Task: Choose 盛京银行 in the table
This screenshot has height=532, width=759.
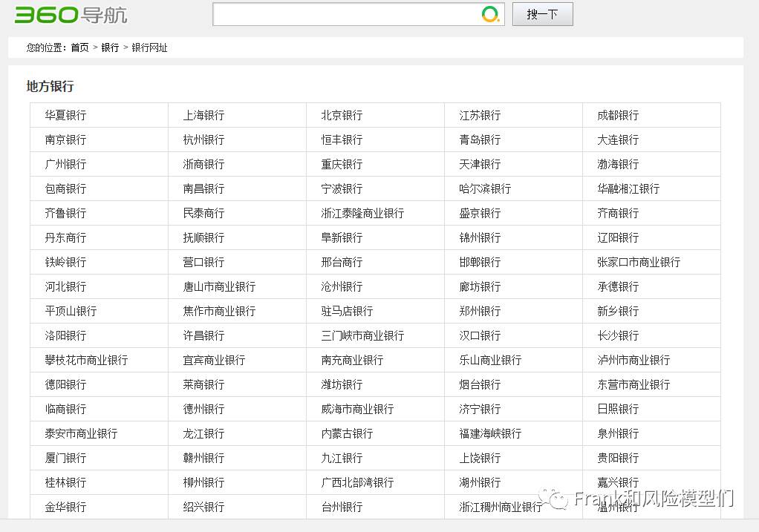Action: point(480,213)
